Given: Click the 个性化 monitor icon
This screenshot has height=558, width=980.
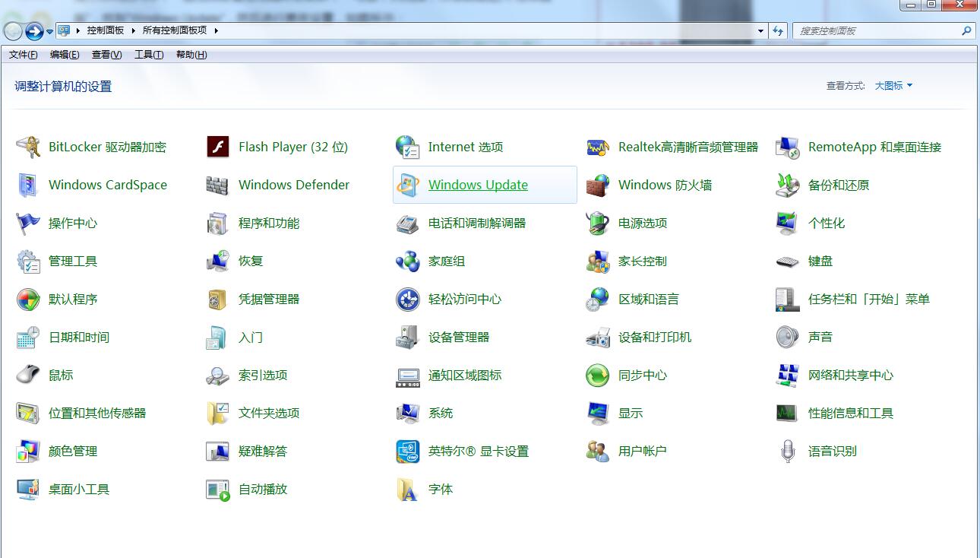Looking at the screenshot, I should tap(788, 223).
